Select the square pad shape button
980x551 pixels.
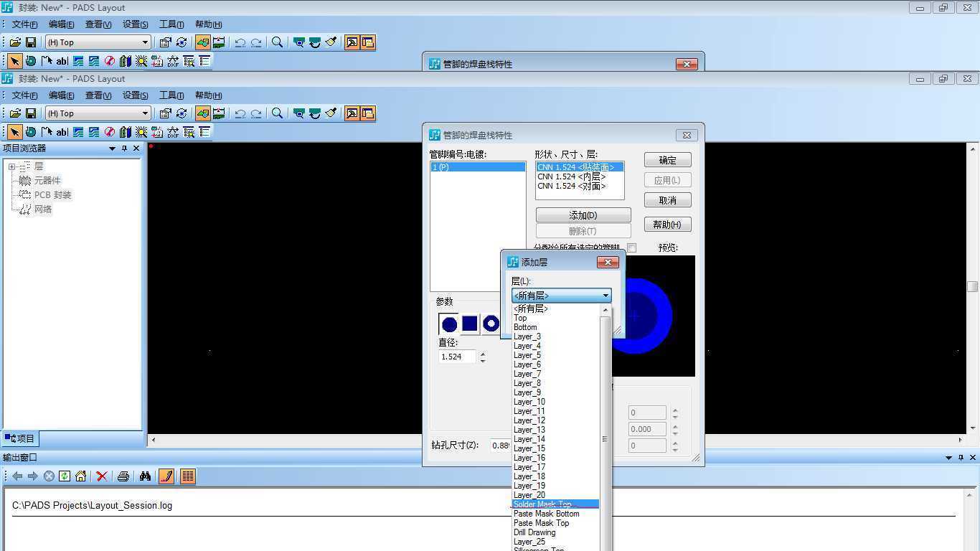point(470,324)
